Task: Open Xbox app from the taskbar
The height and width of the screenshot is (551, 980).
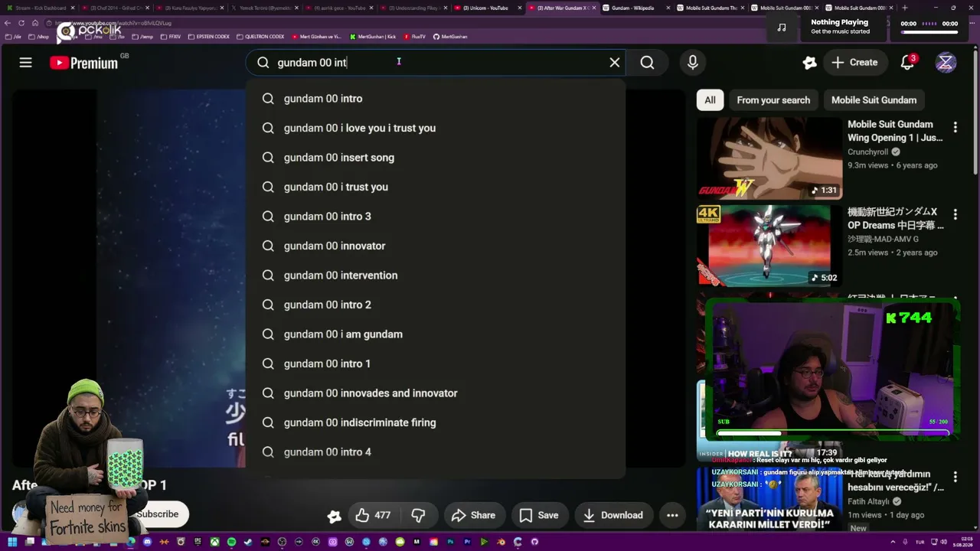Action: [215, 542]
